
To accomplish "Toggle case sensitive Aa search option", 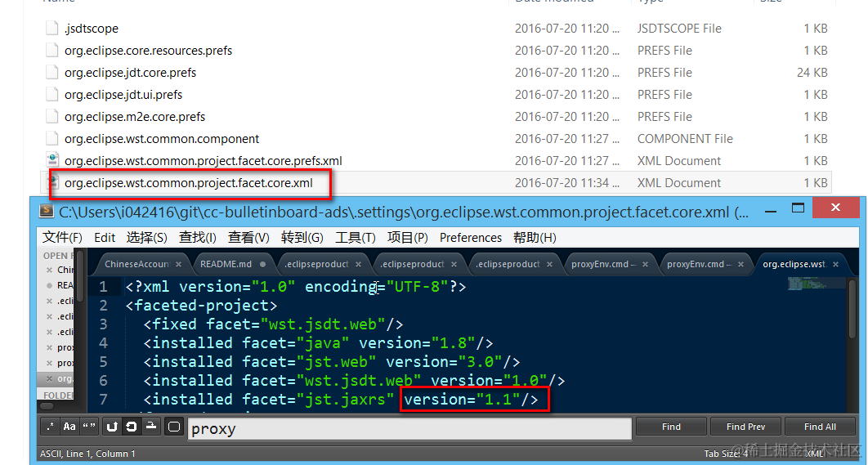I will pos(69,427).
